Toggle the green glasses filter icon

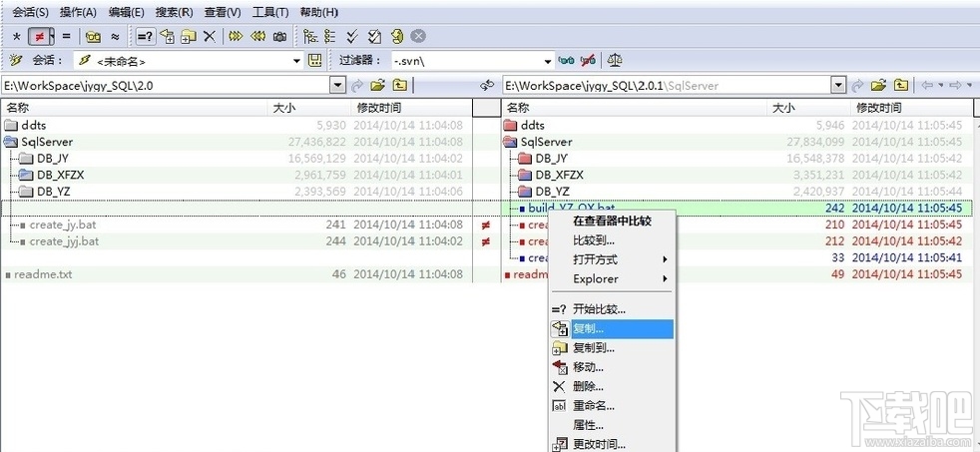pyautogui.click(x=566, y=61)
